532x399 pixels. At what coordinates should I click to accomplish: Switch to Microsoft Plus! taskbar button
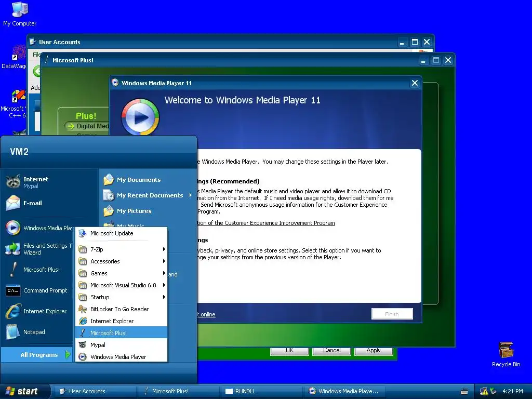178,391
